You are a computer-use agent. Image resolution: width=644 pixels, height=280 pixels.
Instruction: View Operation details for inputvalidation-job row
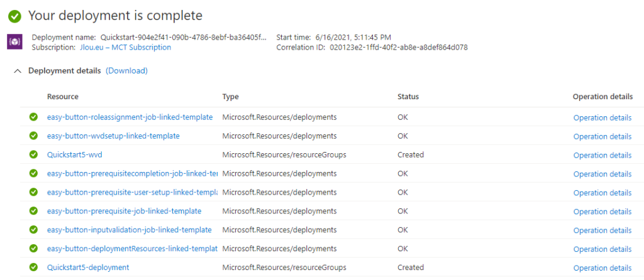pos(602,230)
